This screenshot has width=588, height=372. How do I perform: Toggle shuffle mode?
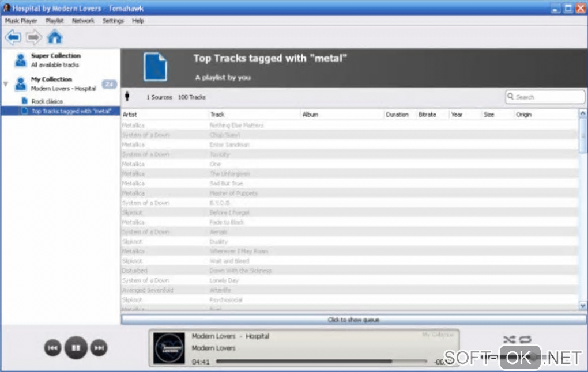pos(509,339)
